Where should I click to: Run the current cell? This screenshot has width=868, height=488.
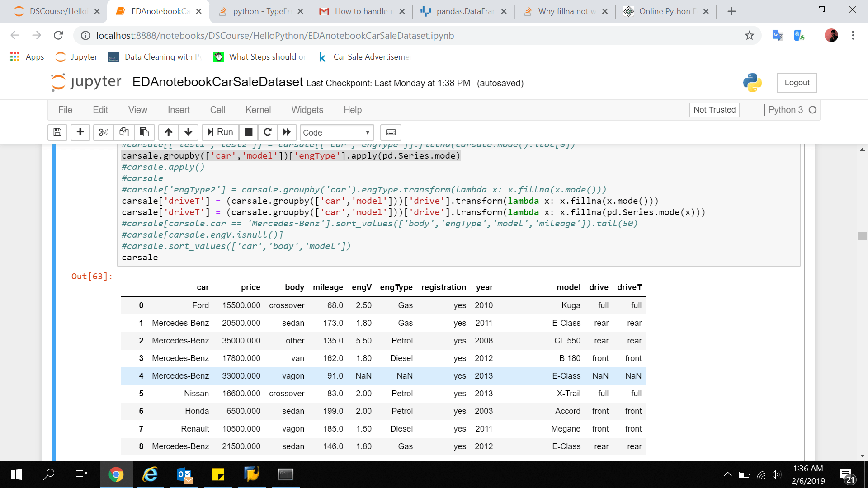tap(220, 132)
